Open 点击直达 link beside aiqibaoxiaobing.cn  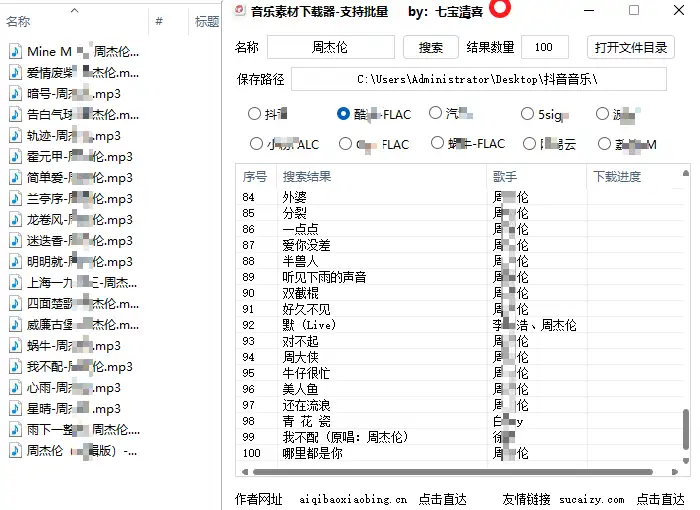pyautogui.click(x=443, y=499)
